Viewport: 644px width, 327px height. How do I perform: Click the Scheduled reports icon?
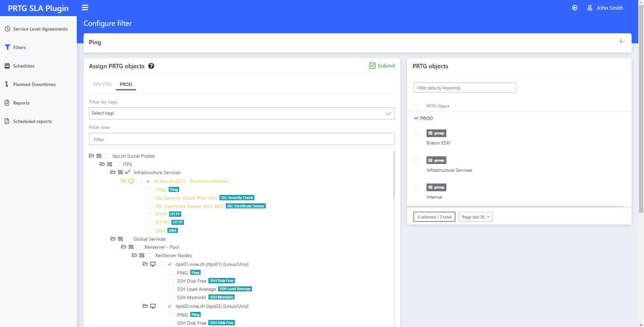click(x=7, y=121)
